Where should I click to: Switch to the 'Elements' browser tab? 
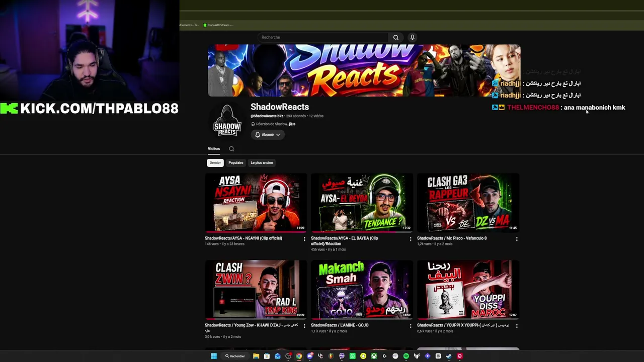(190, 25)
